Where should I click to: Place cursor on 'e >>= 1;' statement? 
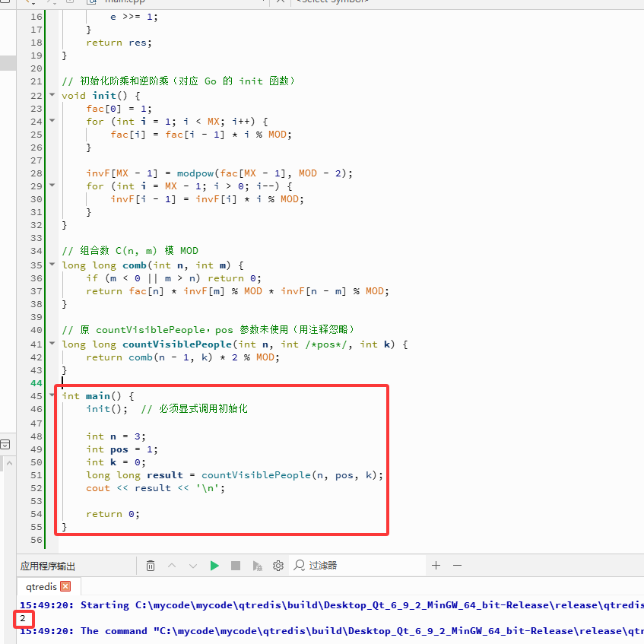(x=134, y=17)
